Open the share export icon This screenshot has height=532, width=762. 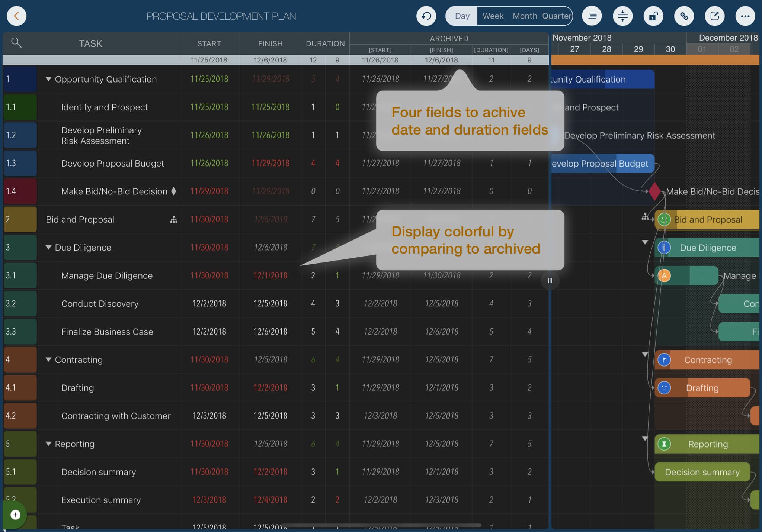point(714,16)
